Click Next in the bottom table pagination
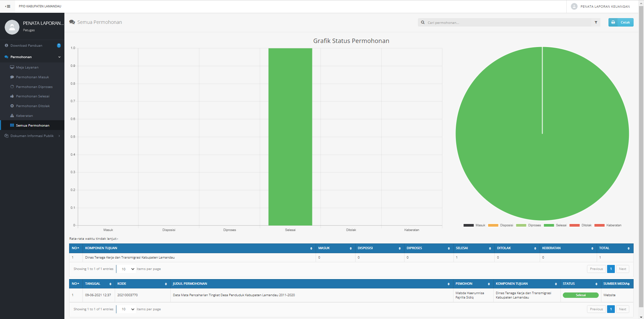 click(x=622, y=309)
